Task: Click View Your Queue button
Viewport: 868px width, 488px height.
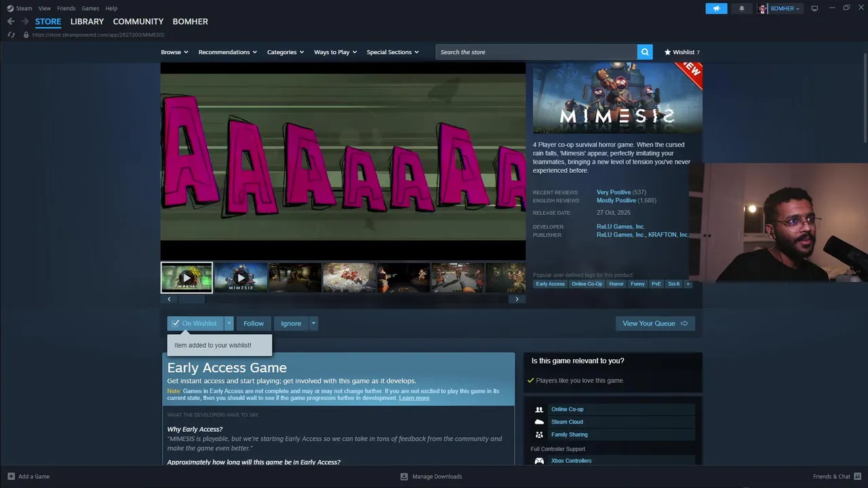Action: [x=655, y=323]
